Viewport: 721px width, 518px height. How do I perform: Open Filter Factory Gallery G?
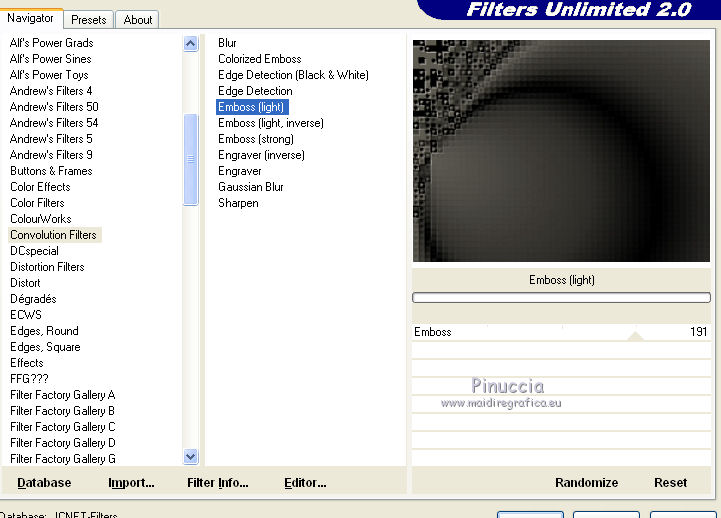tap(63, 459)
